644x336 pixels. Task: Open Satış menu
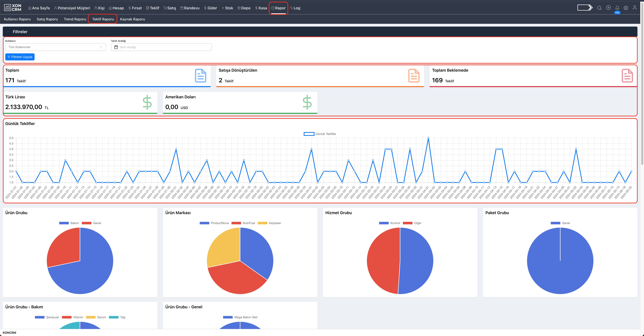(x=170, y=8)
